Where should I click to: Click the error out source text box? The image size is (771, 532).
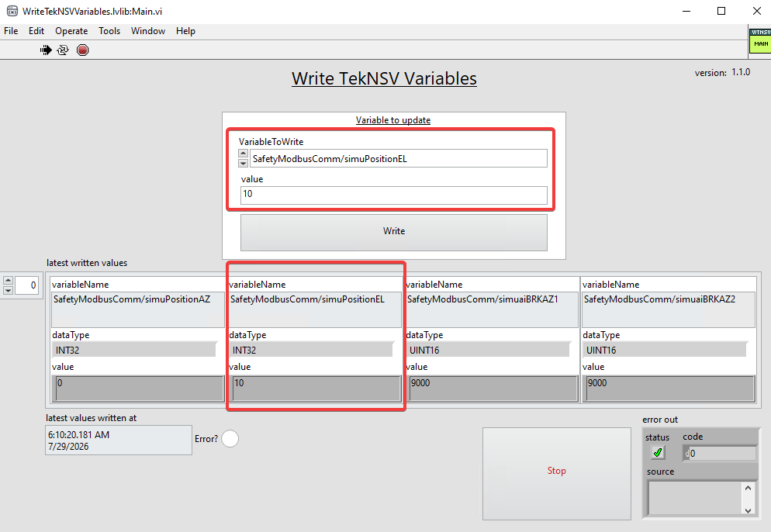pyautogui.click(x=695, y=498)
